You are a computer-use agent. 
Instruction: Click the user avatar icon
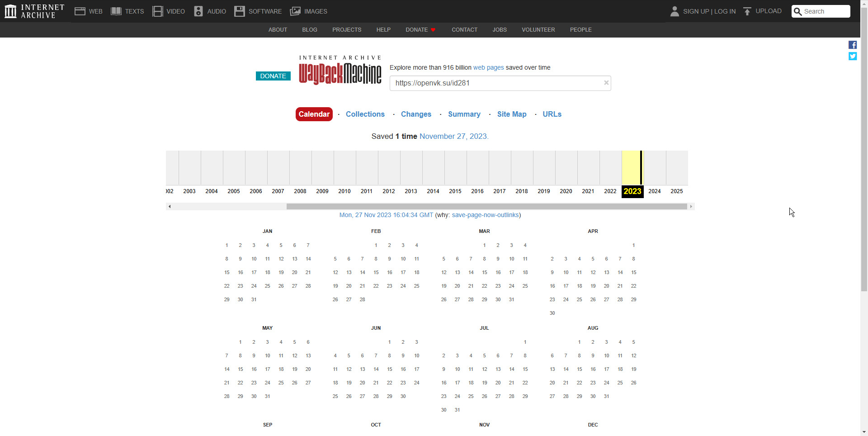[675, 11]
